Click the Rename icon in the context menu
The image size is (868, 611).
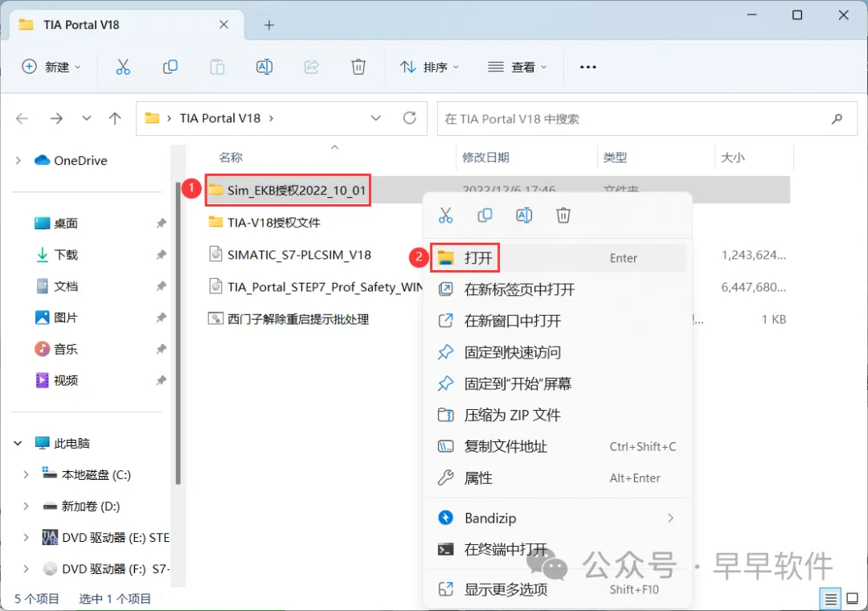pos(524,215)
